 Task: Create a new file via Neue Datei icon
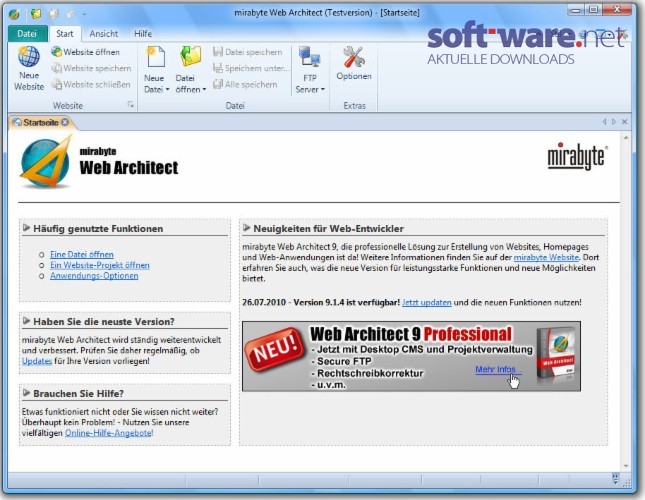[155, 56]
